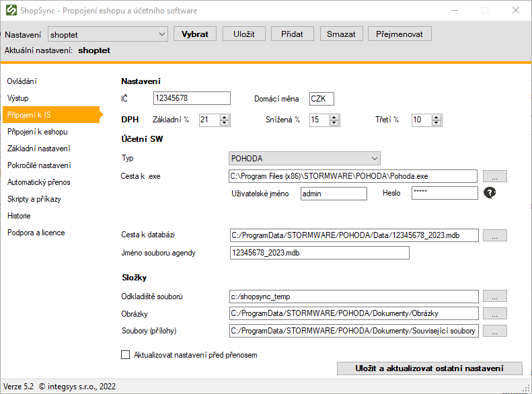
Task: Click the Třetí % value field
Action: point(422,120)
